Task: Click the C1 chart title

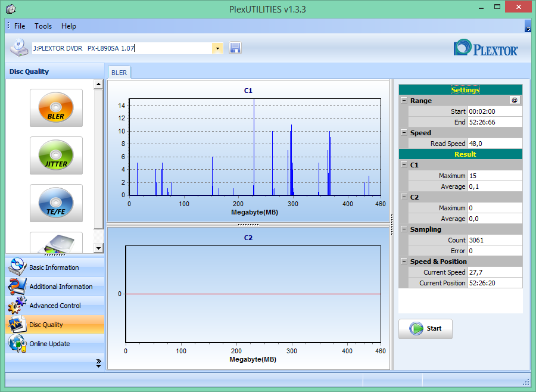Action: [248, 91]
